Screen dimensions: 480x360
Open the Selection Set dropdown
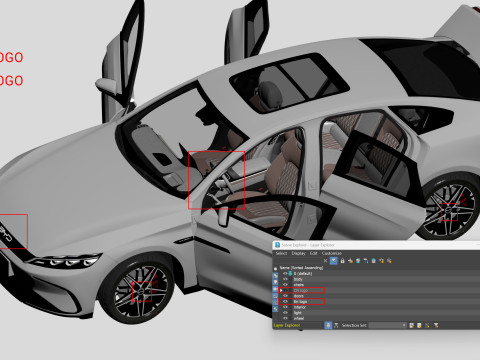(x=388, y=325)
